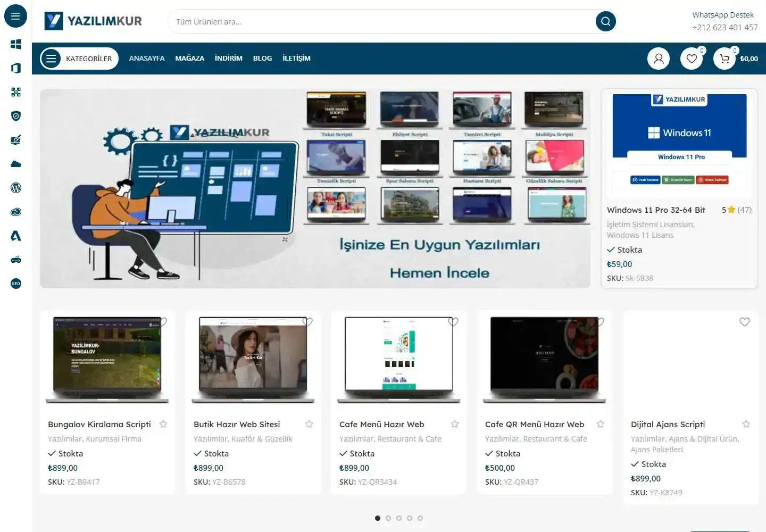Viewport: 766px width, 532px height.
Task: Click the Hemen İncele banner text
Action: tap(439, 273)
